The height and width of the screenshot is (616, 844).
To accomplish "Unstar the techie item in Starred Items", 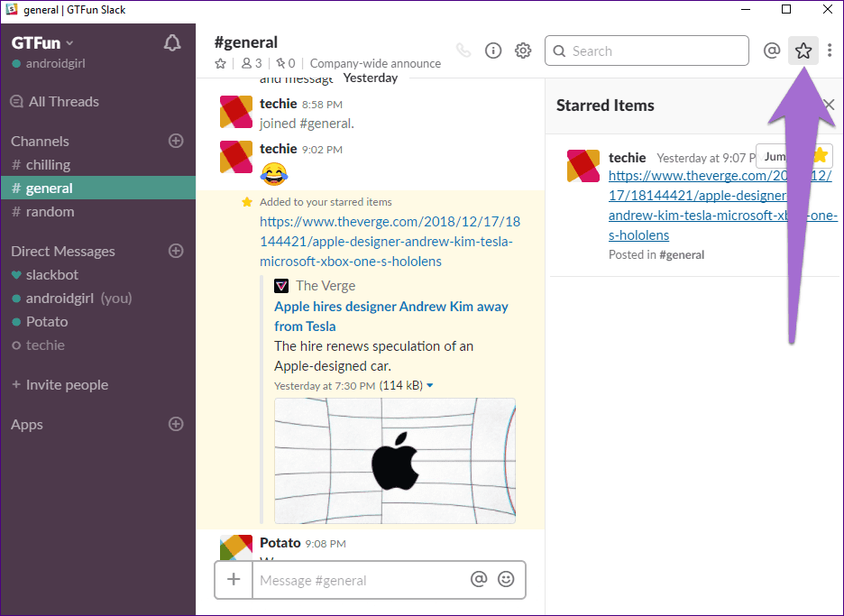I will (x=821, y=156).
